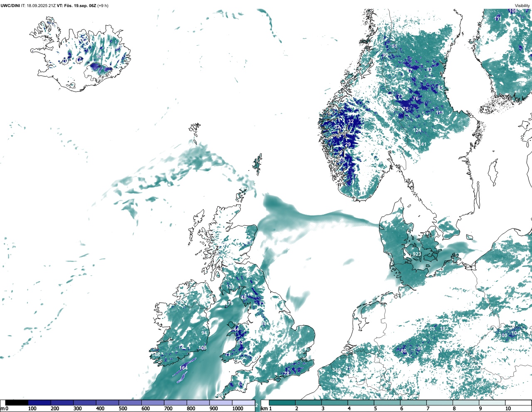Click the '300' tick label on the metre legend
Screen dimensions: 532x412
pyautogui.click(x=77, y=409)
